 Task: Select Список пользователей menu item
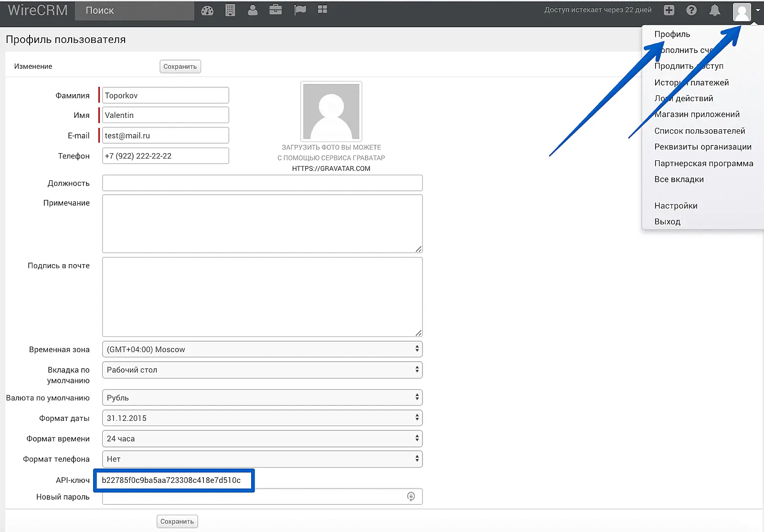tap(700, 131)
